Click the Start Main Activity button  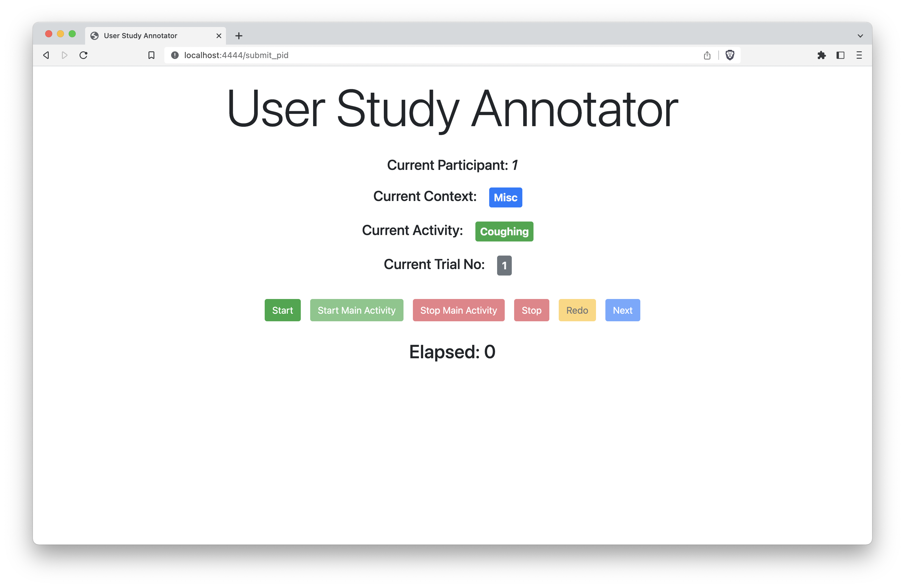click(x=356, y=310)
